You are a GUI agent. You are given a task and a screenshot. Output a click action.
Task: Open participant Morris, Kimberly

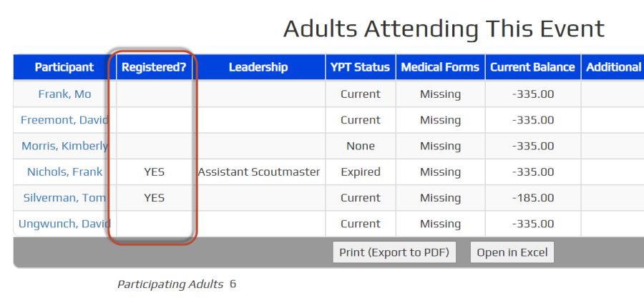click(64, 146)
